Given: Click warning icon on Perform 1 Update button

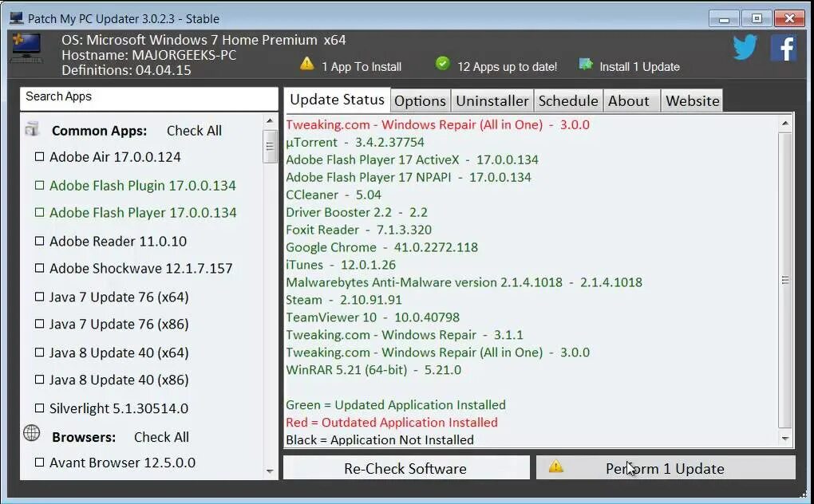Looking at the screenshot, I should pyautogui.click(x=555, y=467).
